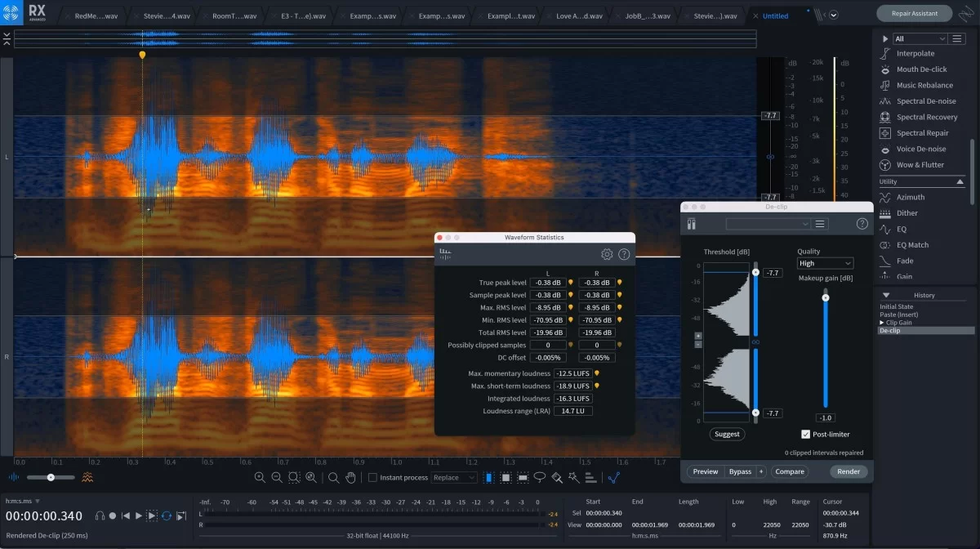The width and height of the screenshot is (980, 549).
Task: Open De-clip preset menu hamburger icon
Action: (821, 224)
